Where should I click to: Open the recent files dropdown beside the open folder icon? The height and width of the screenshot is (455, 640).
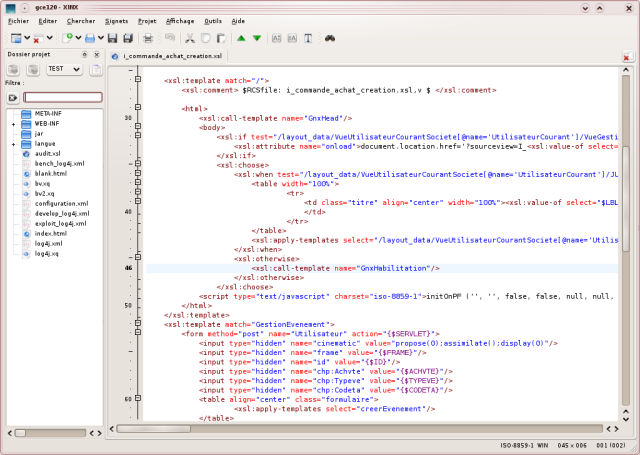(x=100, y=38)
